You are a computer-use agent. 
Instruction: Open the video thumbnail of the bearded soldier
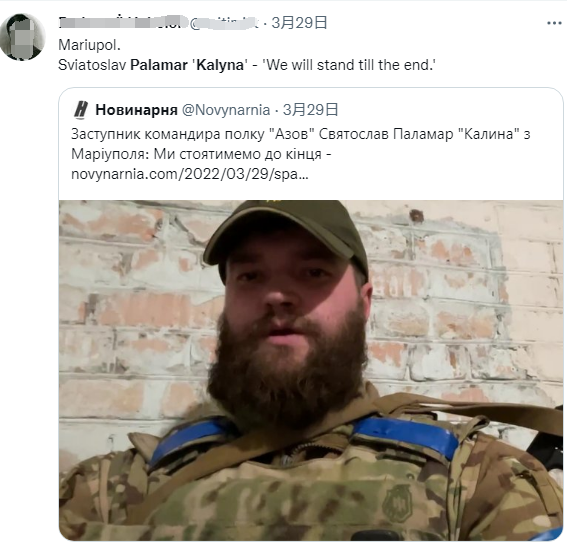click(311, 370)
